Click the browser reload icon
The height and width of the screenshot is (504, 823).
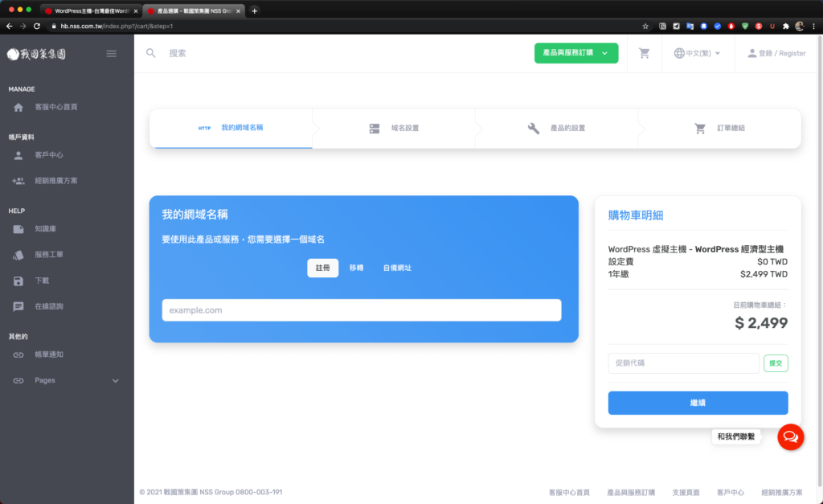[37, 26]
